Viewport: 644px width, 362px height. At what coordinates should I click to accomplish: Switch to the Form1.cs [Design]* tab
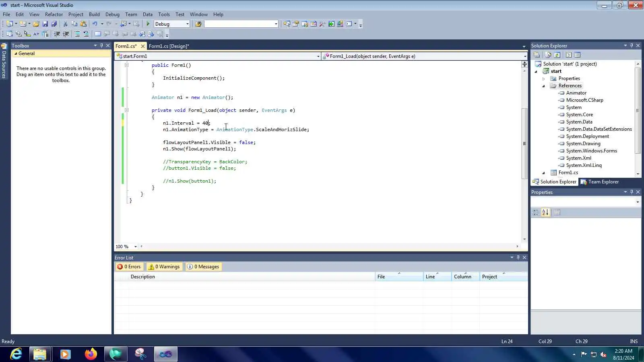[x=169, y=46]
